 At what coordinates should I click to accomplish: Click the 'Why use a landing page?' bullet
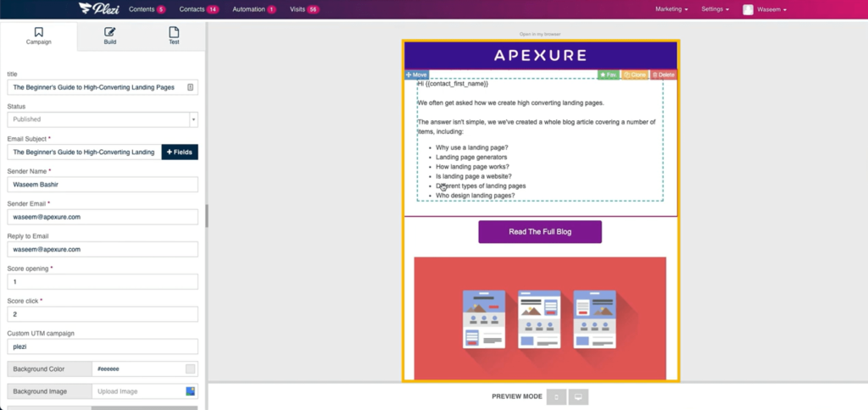pos(471,147)
